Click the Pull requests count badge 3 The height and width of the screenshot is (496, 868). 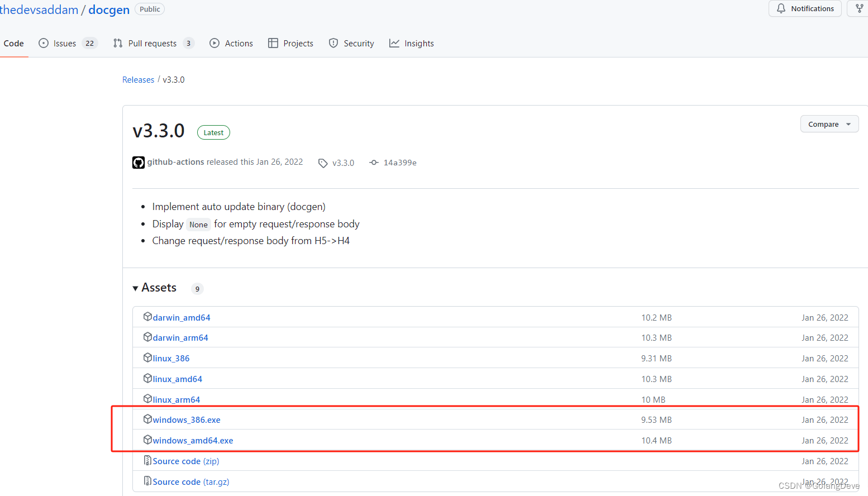pyautogui.click(x=188, y=44)
